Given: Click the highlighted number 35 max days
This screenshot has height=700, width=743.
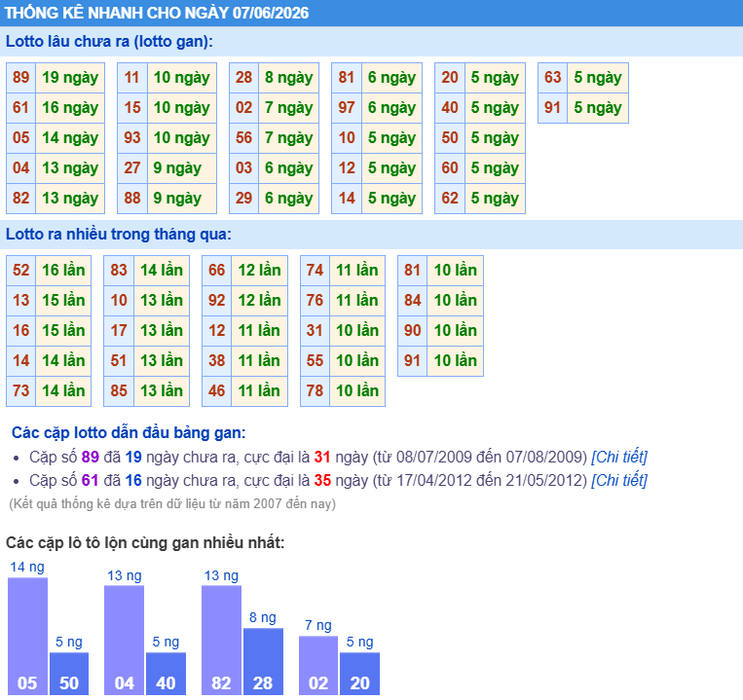Looking at the screenshot, I should [322, 480].
